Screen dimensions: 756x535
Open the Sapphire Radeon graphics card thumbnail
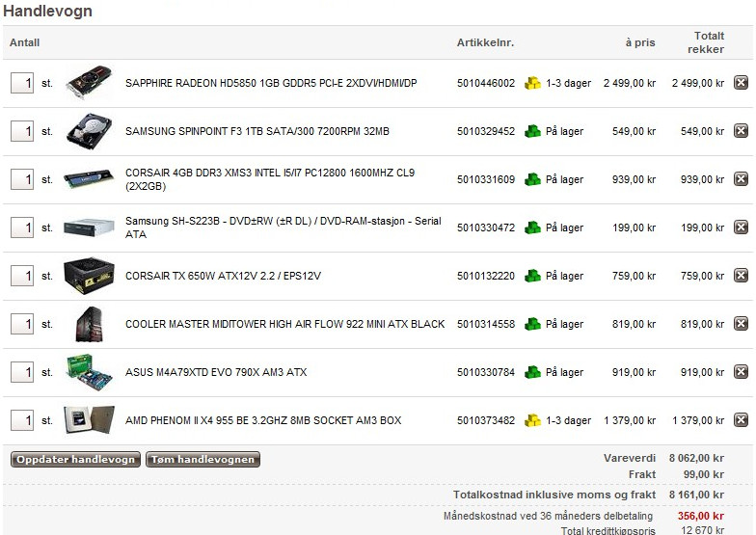click(89, 83)
